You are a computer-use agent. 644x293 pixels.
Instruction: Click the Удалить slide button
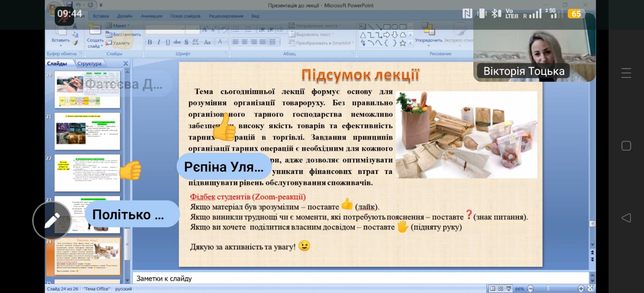tap(119, 43)
